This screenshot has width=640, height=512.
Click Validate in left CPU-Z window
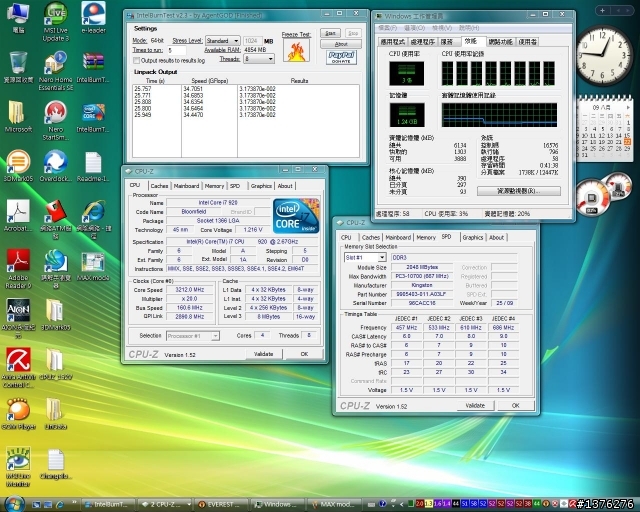[x=264, y=354]
